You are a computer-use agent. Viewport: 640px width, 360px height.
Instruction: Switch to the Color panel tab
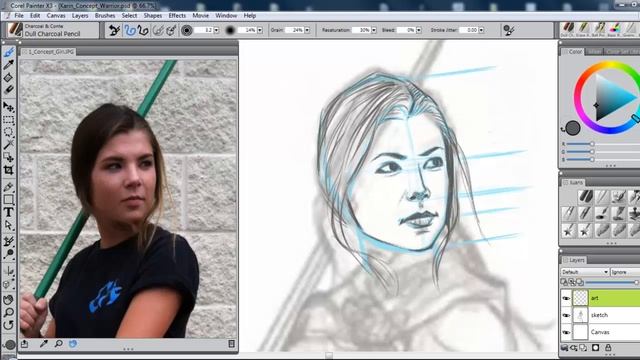(x=573, y=52)
